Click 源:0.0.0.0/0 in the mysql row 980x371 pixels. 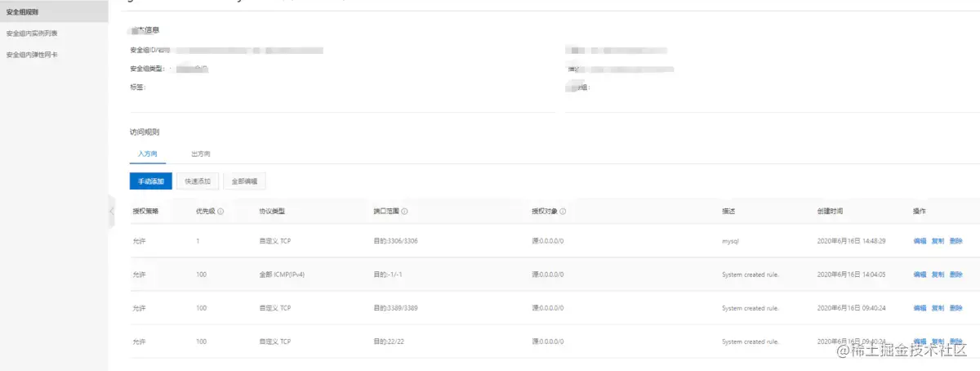[548, 241]
